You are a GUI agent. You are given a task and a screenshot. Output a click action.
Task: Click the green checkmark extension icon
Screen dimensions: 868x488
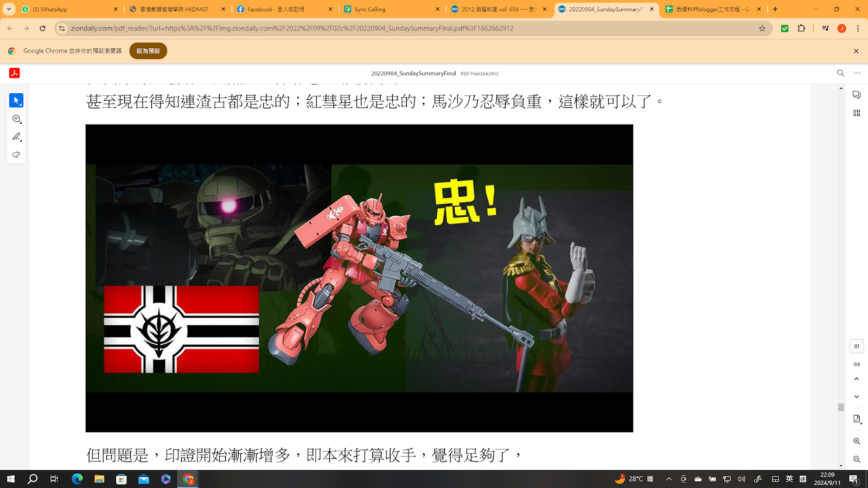[x=784, y=28]
